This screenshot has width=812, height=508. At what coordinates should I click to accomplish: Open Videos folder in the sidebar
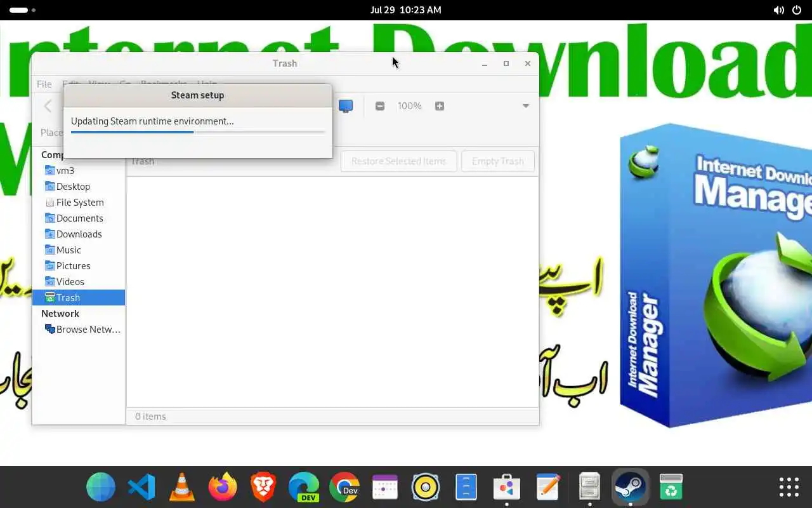(x=79, y=281)
